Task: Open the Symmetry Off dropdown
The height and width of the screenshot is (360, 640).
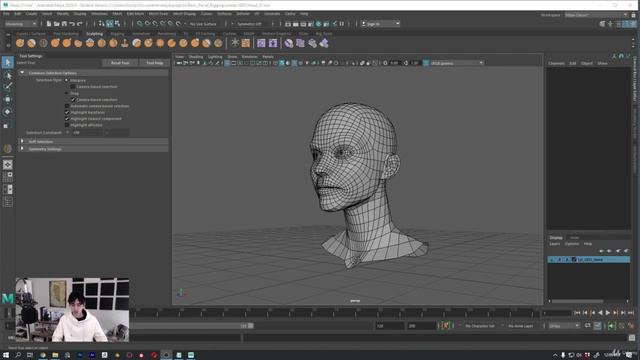Action: (x=251, y=24)
